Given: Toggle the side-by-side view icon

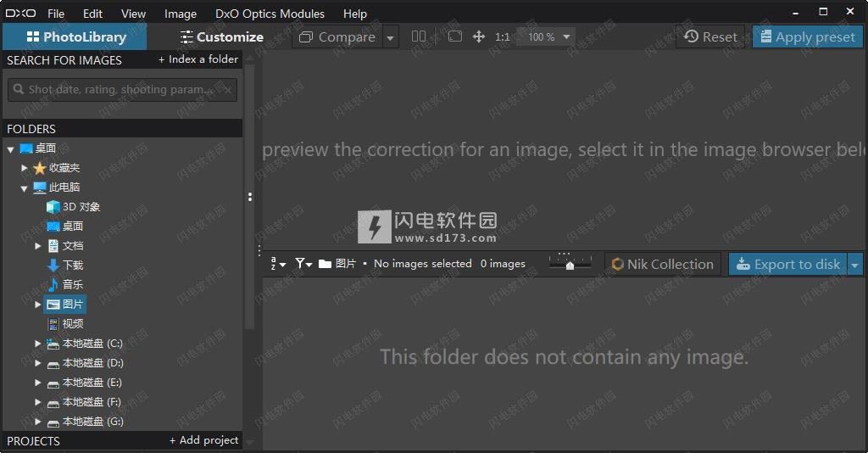Looking at the screenshot, I should pos(419,36).
